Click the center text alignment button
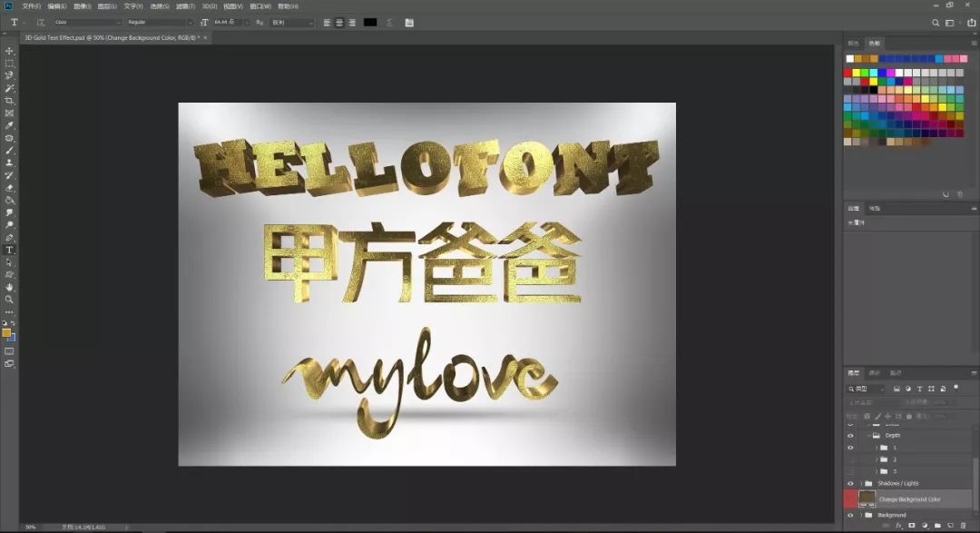This screenshot has width=980, height=533. [x=339, y=22]
